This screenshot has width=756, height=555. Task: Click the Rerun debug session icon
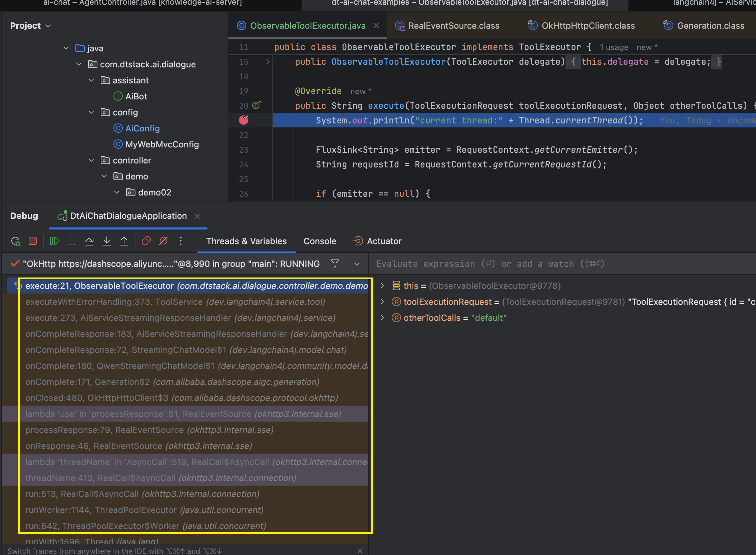tap(16, 241)
